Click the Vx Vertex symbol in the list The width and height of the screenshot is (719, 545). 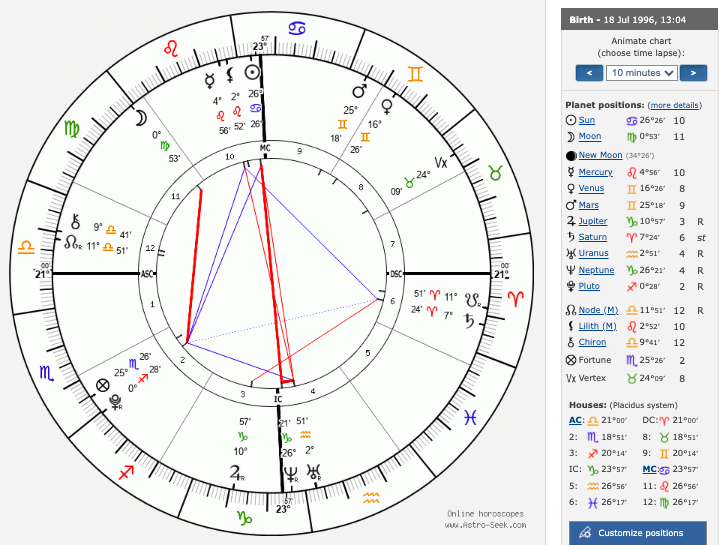pyautogui.click(x=571, y=378)
